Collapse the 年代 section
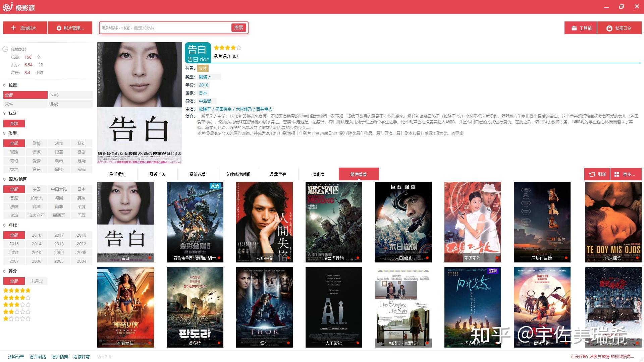 click(5, 225)
